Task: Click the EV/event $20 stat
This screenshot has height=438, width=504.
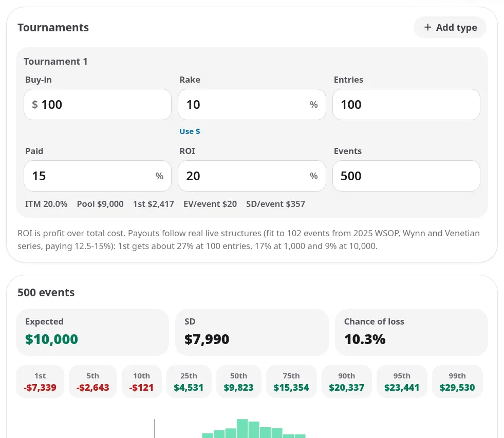Action: (x=210, y=204)
